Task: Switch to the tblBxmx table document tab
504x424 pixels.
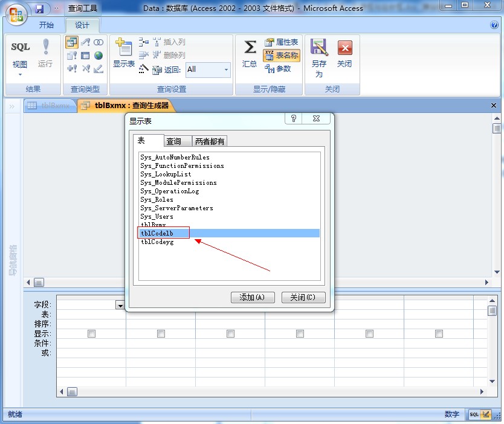Action: click(50, 105)
